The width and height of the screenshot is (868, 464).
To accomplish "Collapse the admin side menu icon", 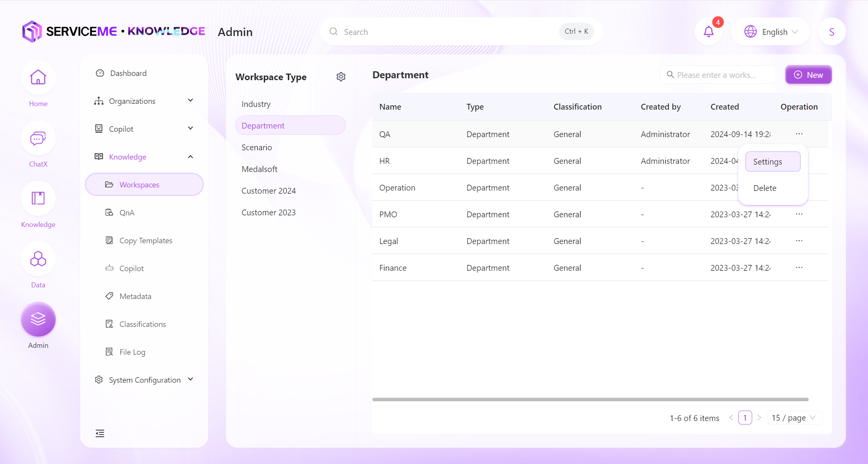I will point(100,433).
